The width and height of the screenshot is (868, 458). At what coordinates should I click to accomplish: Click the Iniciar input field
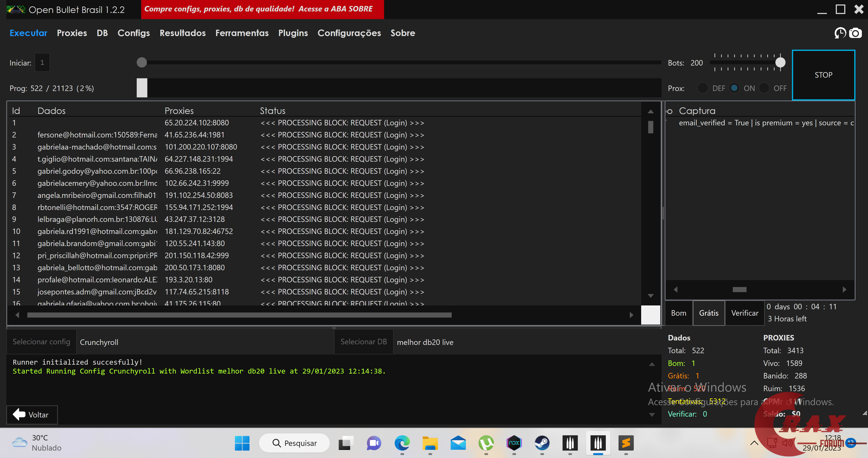[42, 62]
